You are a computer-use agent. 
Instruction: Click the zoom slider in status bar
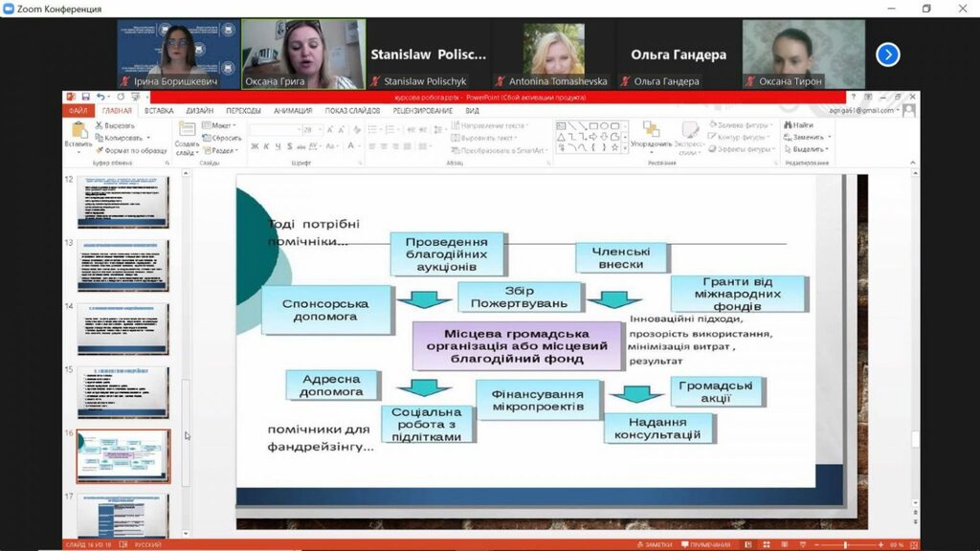tap(846, 544)
